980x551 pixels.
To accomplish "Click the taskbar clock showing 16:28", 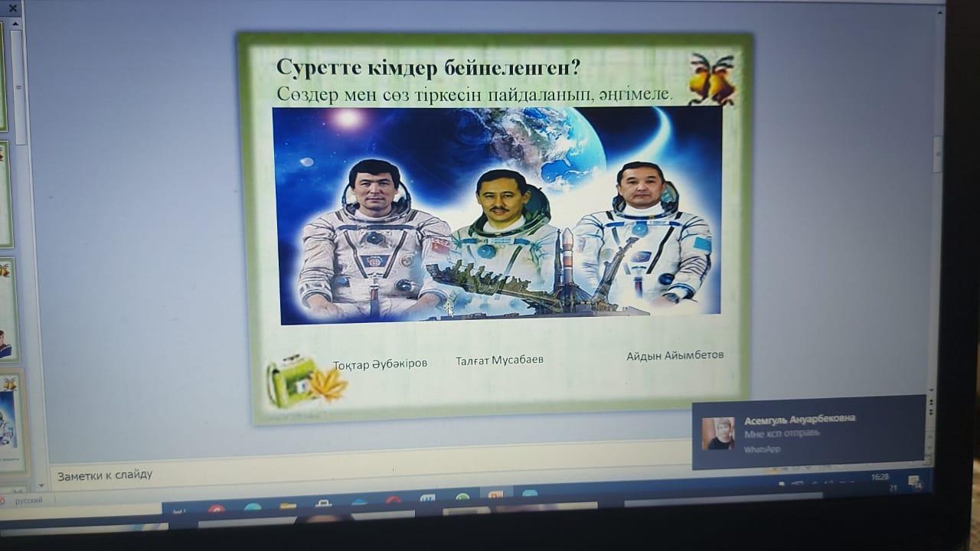I will coord(880,478).
